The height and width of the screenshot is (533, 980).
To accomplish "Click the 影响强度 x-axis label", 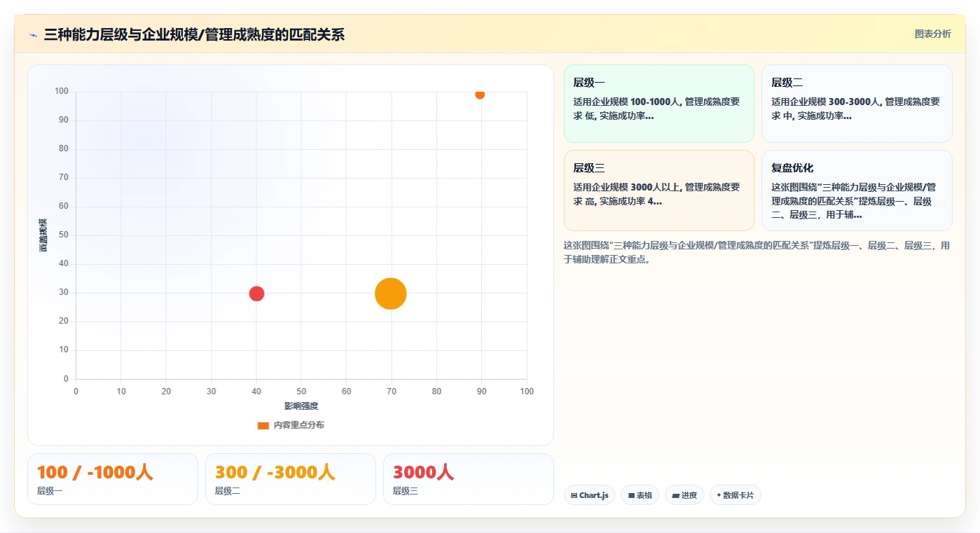I will (x=301, y=406).
